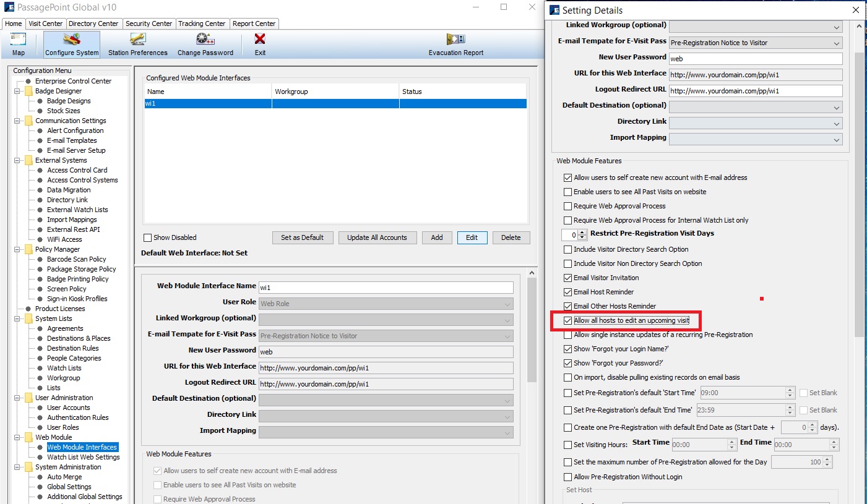Image resolution: width=867 pixels, height=504 pixels.
Task: Open the Evacuation Report toolbar icon
Action: (456, 40)
